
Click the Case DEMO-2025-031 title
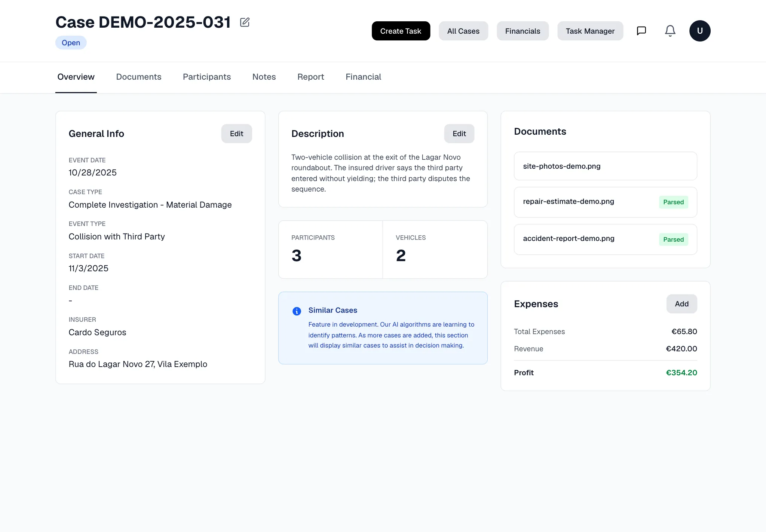[x=143, y=22]
